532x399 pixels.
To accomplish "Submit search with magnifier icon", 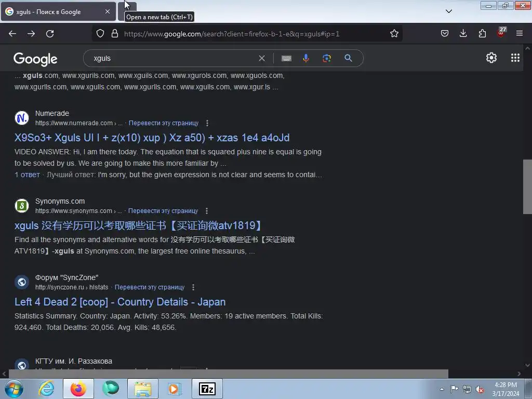I will point(348,58).
